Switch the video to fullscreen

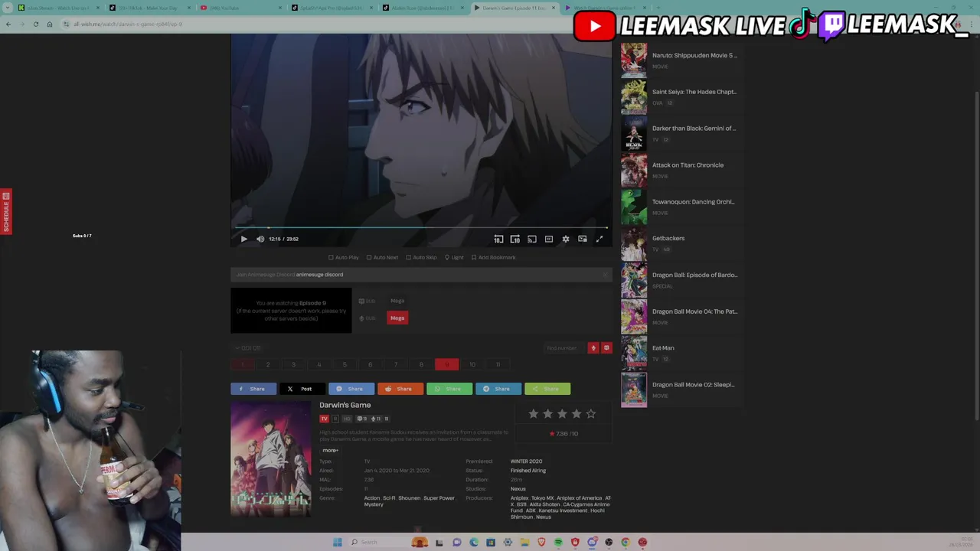pyautogui.click(x=599, y=239)
